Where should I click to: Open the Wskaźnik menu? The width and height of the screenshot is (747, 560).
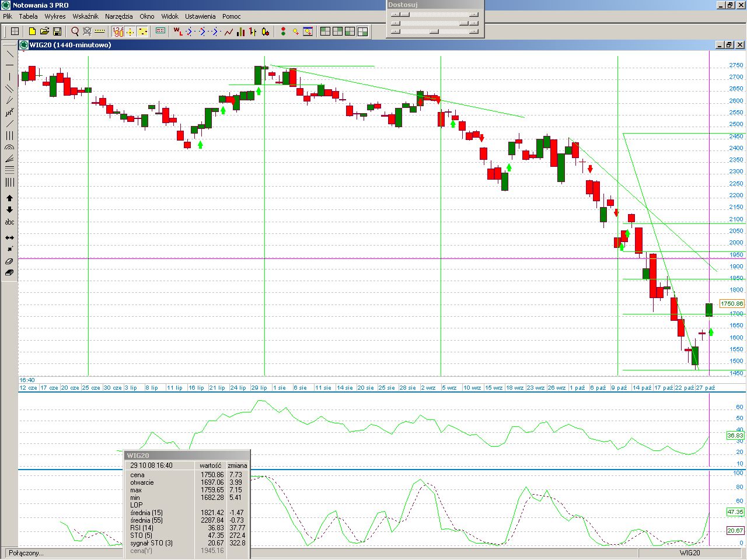(85, 16)
